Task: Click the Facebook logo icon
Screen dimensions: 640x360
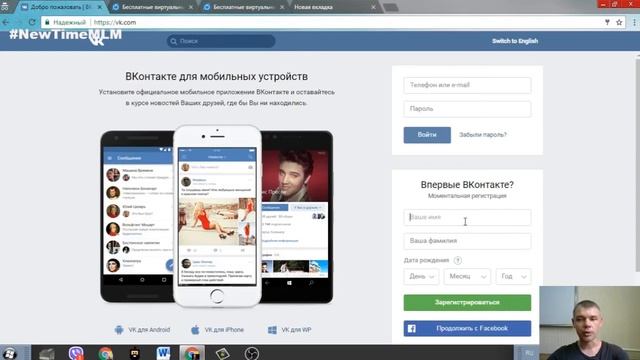Action: click(411, 329)
